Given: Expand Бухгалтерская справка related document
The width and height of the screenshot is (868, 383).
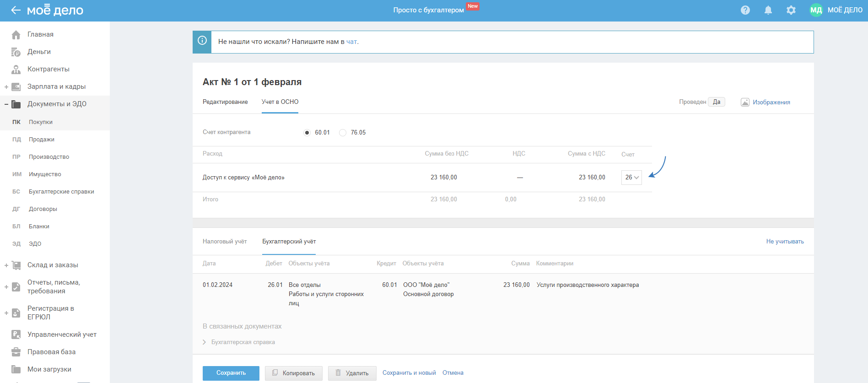Looking at the screenshot, I should coord(243,342).
